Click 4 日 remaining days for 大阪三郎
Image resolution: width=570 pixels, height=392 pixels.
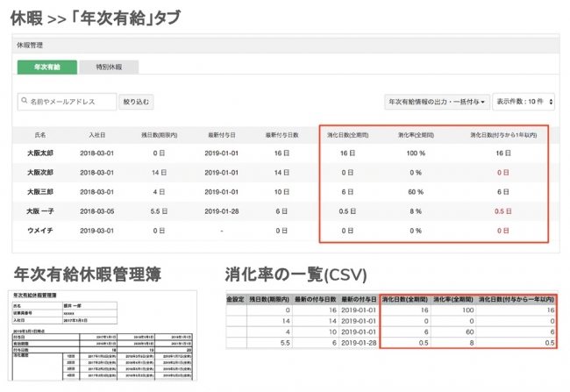[x=160, y=192]
